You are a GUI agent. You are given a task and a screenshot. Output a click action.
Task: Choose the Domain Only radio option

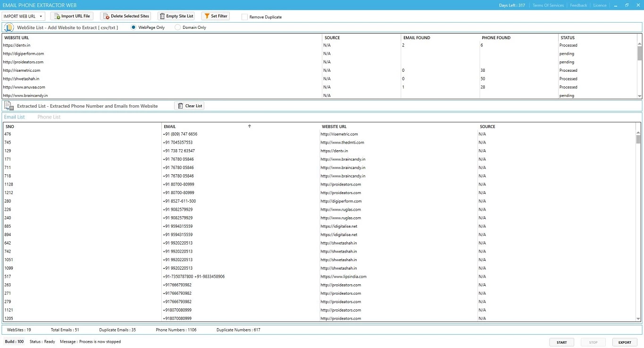[178, 27]
